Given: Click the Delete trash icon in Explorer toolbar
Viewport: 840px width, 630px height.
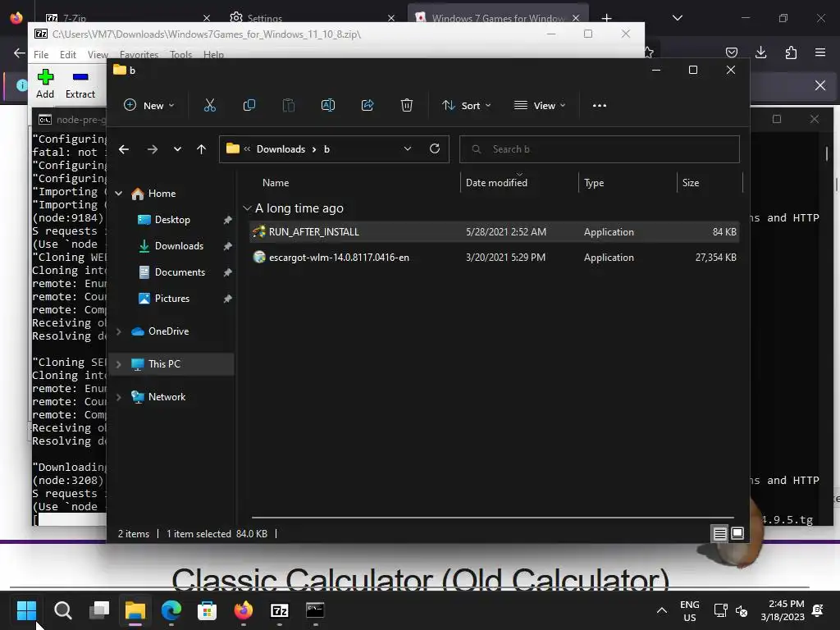Looking at the screenshot, I should (407, 106).
